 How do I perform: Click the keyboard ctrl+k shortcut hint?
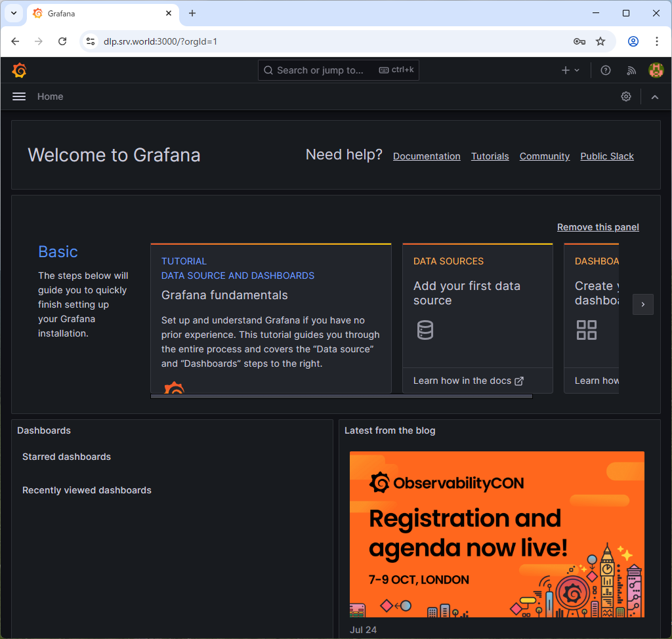pos(396,70)
